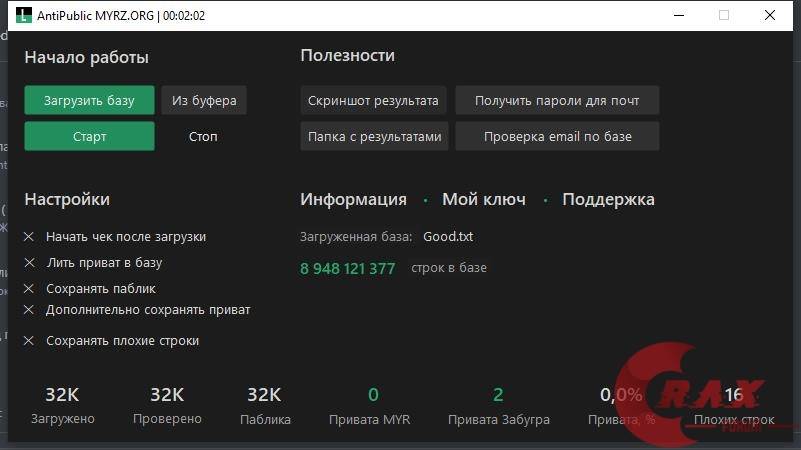Select the Из буфера button
This screenshot has height=450, width=801.
(204, 100)
